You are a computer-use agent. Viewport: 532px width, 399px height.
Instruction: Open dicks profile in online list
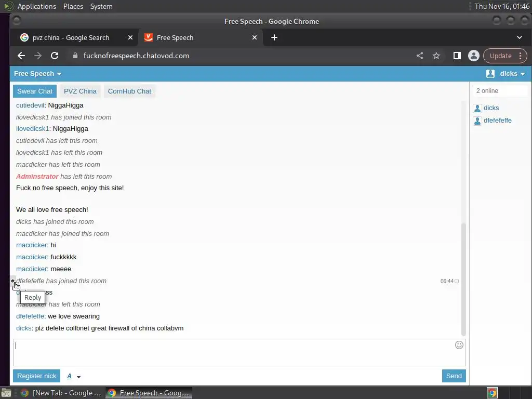pyautogui.click(x=491, y=108)
